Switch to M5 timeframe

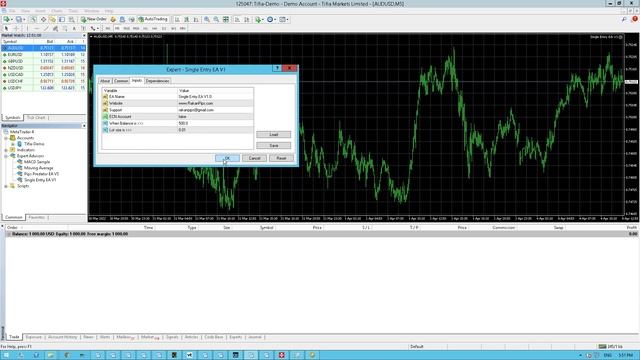(x=117, y=29)
